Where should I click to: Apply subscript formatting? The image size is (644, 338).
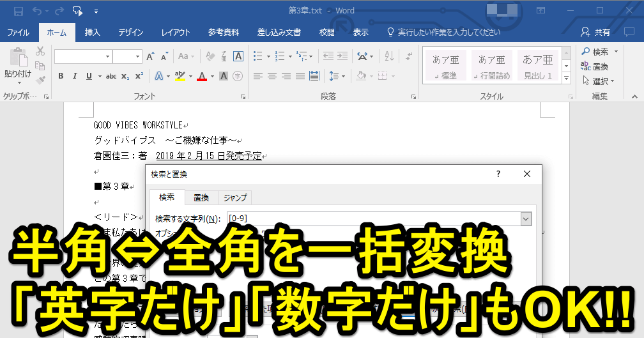(x=125, y=76)
